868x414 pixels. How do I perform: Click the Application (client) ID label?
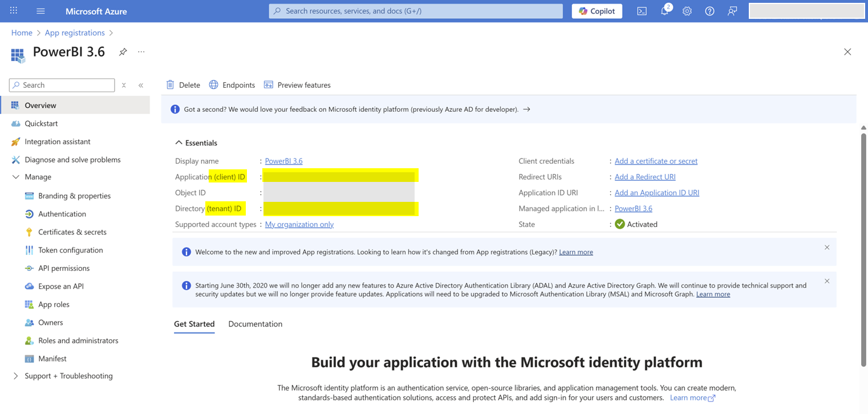[x=210, y=177]
